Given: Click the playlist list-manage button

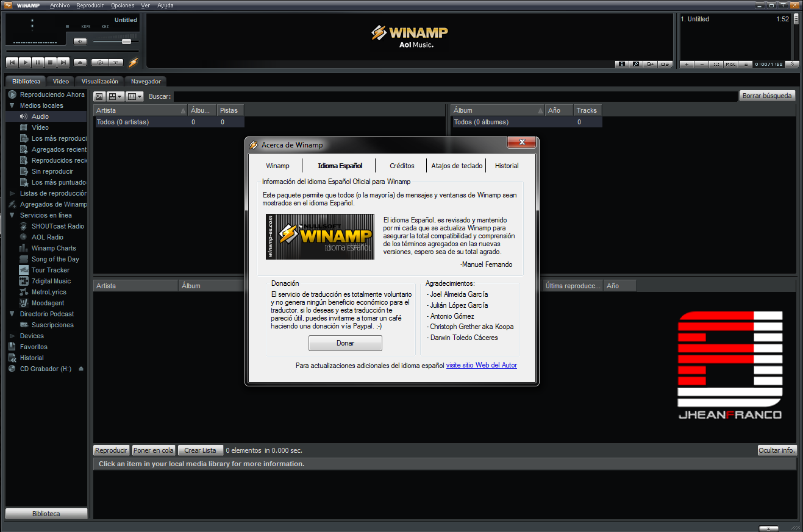Looking at the screenshot, I should tap(745, 64).
